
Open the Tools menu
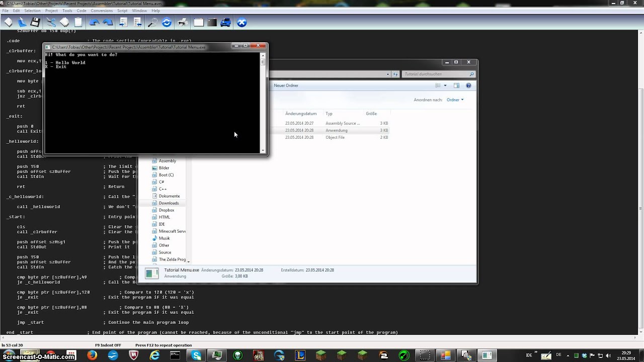point(67,11)
